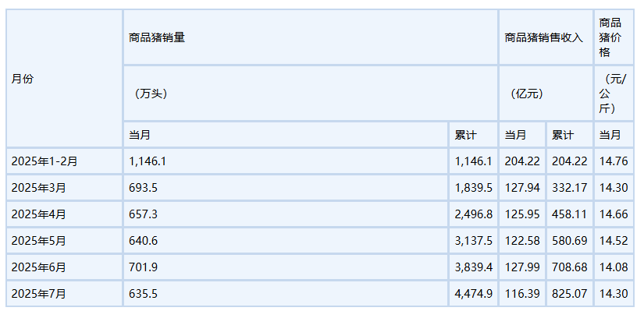Select the 204.22 monthly revenue cell

point(522,161)
